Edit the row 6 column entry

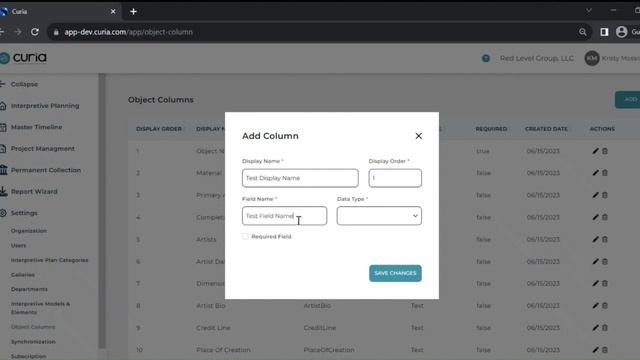pos(596,261)
